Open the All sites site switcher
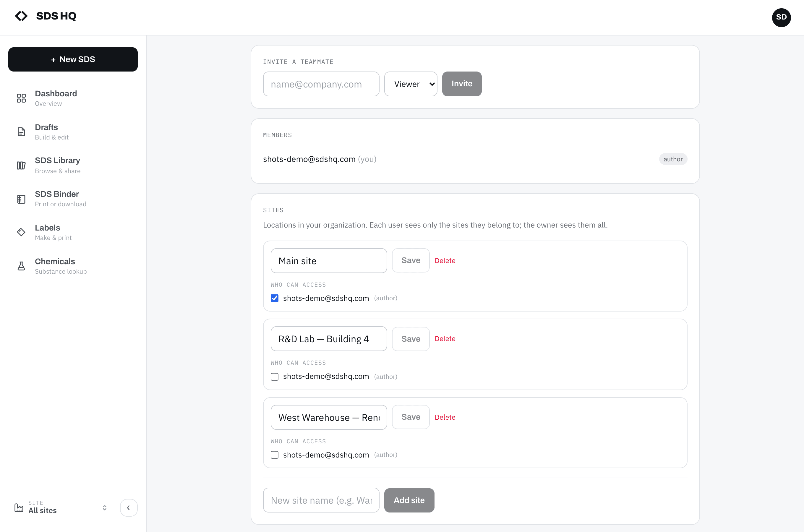Image resolution: width=804 pixels, height=532 pixels. (61, 507)
